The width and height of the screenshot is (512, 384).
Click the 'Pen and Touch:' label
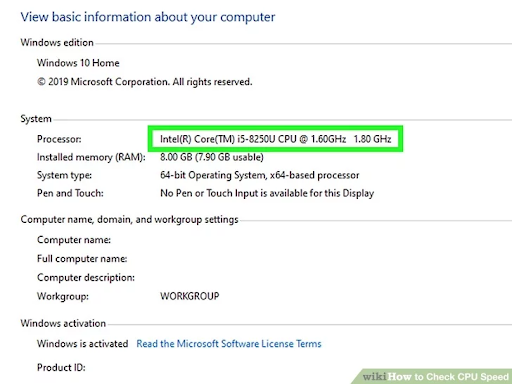click(70, 193)
